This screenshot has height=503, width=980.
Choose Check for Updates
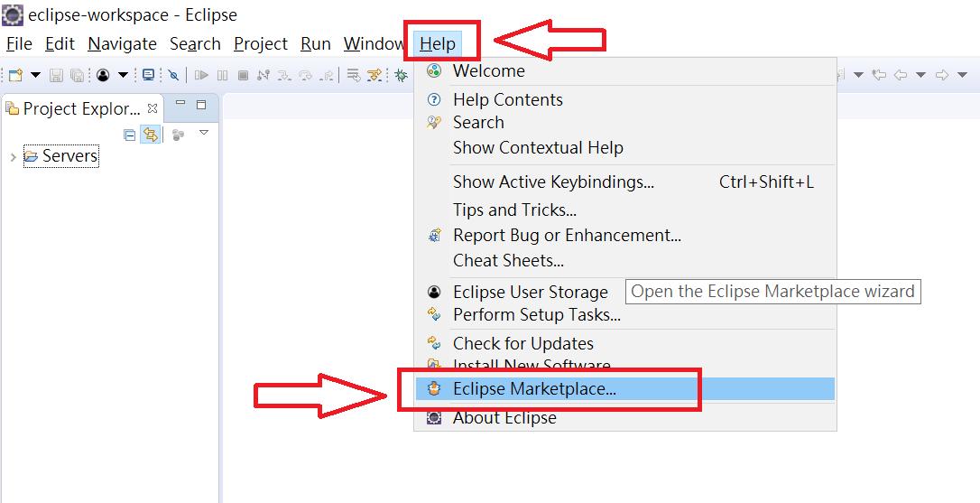[x=625, y=343]
